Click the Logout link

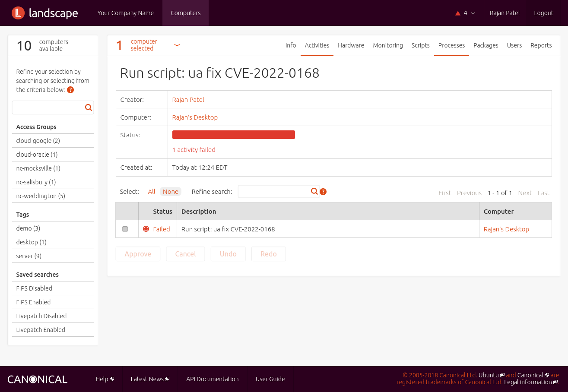click(x=543, y=13)
